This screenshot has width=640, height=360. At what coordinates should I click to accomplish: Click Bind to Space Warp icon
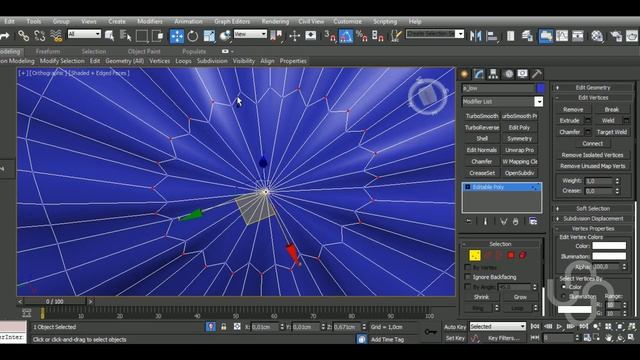(56, 36)
